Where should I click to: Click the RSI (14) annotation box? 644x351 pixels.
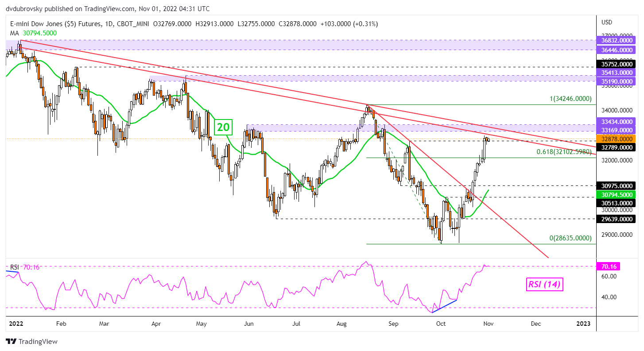pyautogui.click(x=544, y=285)
